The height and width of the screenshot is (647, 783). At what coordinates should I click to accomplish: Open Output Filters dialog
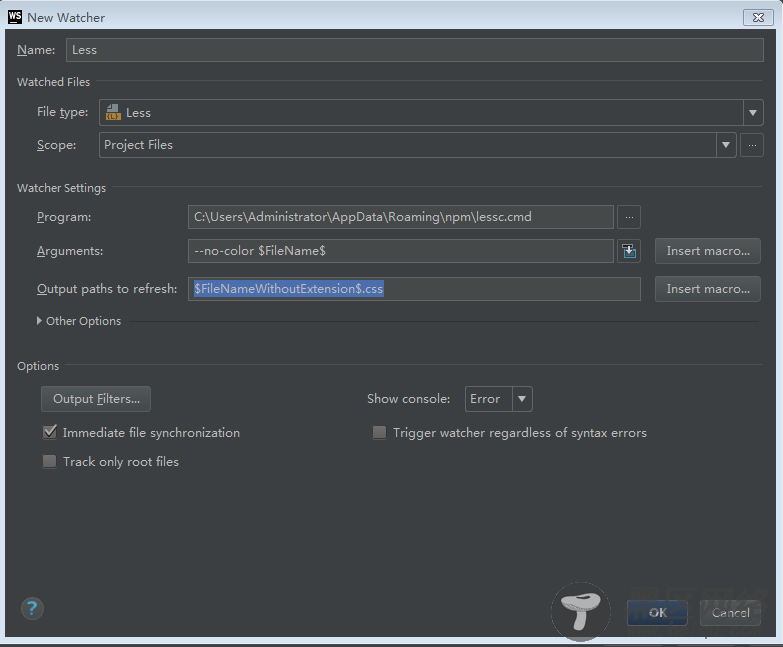coord(96,399)
